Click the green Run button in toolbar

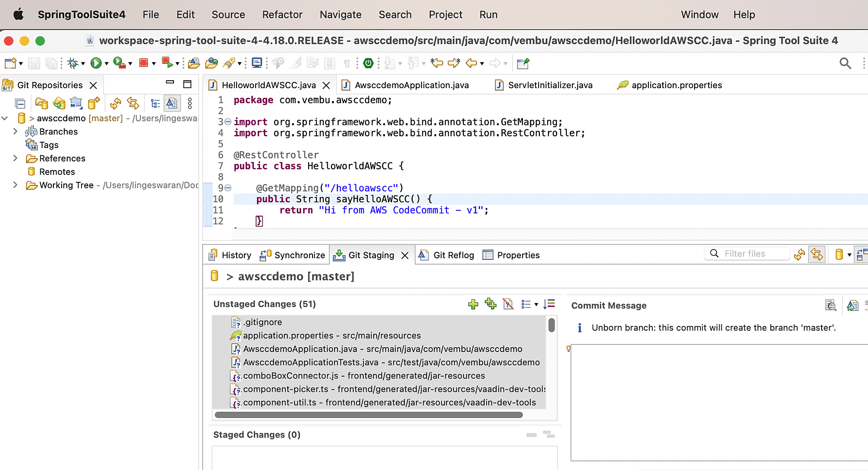95,63
